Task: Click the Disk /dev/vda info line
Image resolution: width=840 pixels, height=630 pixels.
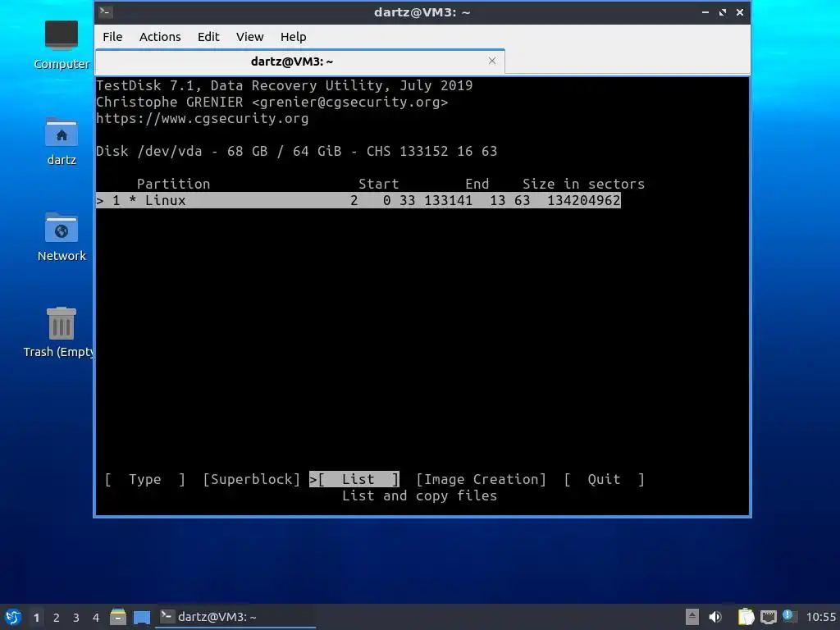Action: [x=296, y=151]
